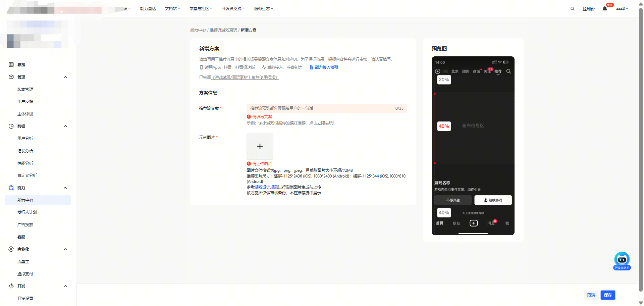Click the 保存 save button
Image resolution: width=644 pixels, height=306 pixels.
pyautogui.click(x=608, y=295)
